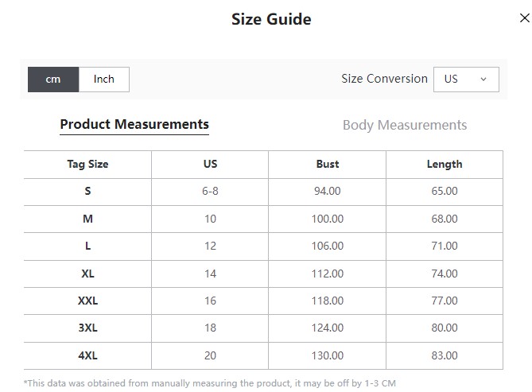Screen dimensions: 532x392
Task: Click the dropdown chevron arrow next to US
Action: (483, 80)
